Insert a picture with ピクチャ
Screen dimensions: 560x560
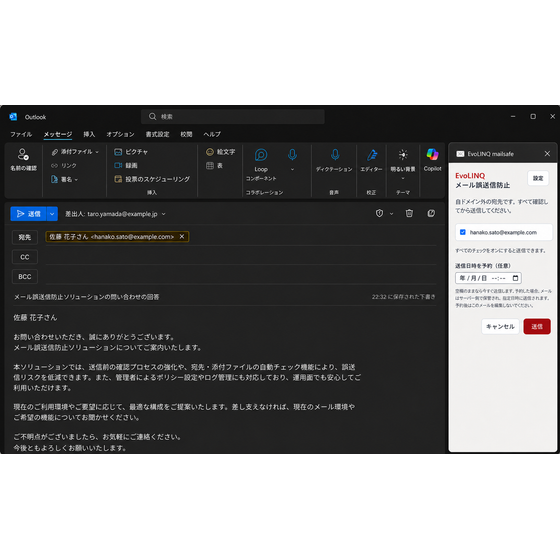click(x=131, y=152)
